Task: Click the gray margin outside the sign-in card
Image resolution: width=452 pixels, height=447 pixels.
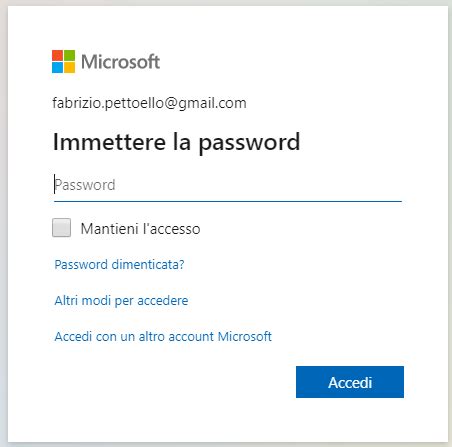Action: (x=4, y=223)
